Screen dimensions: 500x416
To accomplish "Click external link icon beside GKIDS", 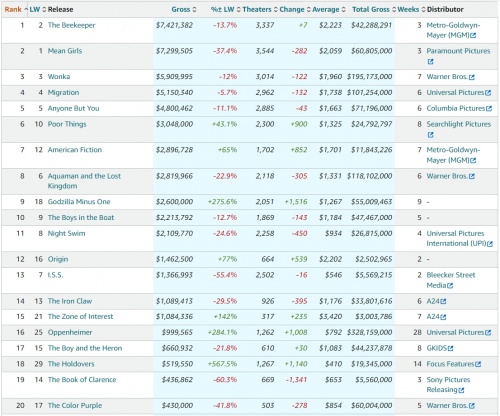I will (x=451, y=349).
